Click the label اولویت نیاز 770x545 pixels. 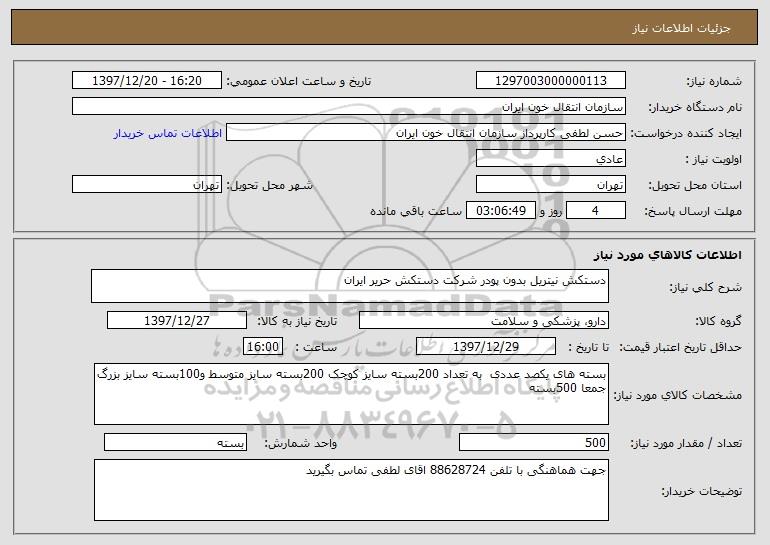pyautogui.click(x=714, y=160)
